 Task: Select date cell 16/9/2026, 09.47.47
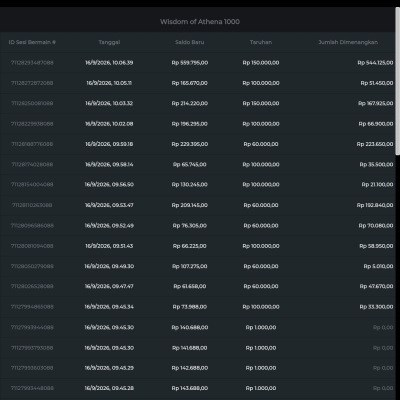coord(109,286)
